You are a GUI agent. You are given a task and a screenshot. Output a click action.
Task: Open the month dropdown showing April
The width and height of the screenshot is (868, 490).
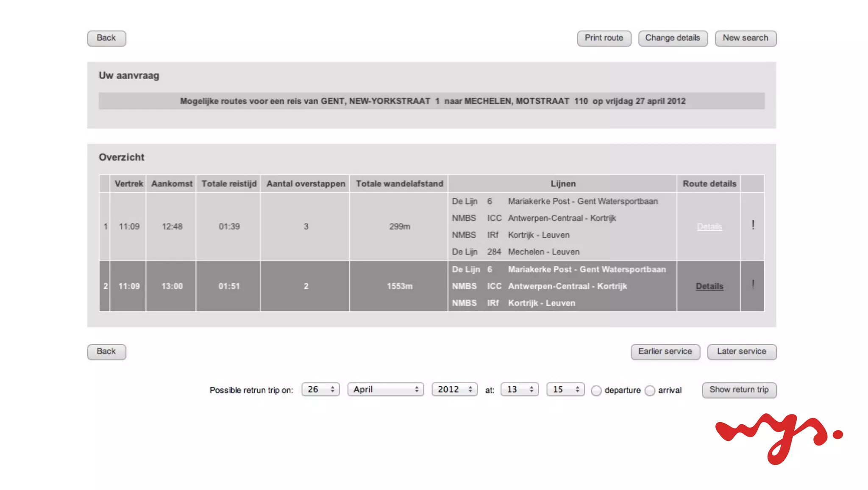click(385, 389)
